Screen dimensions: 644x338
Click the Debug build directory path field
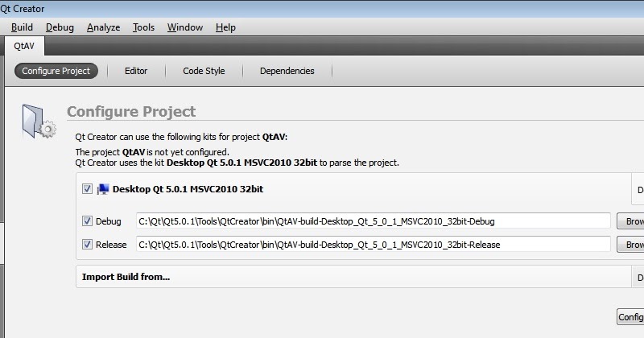point(374,221)
